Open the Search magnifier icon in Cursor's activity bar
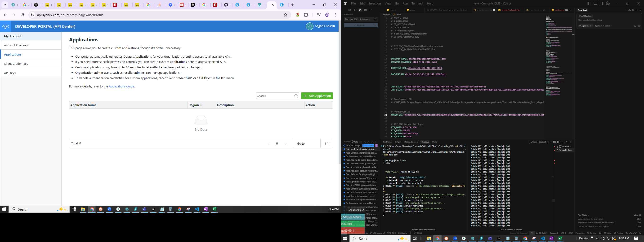The height and width of the screenshot is (242, 644). click(355, 10)
